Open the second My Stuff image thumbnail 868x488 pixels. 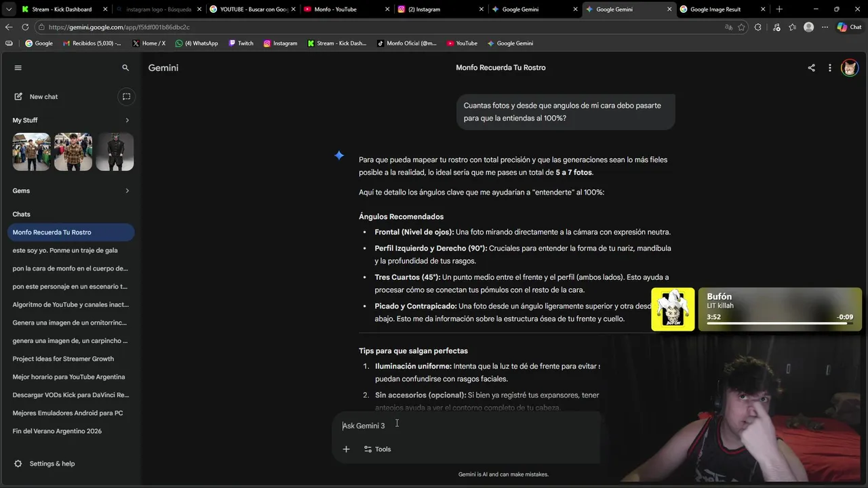(73, 152)
